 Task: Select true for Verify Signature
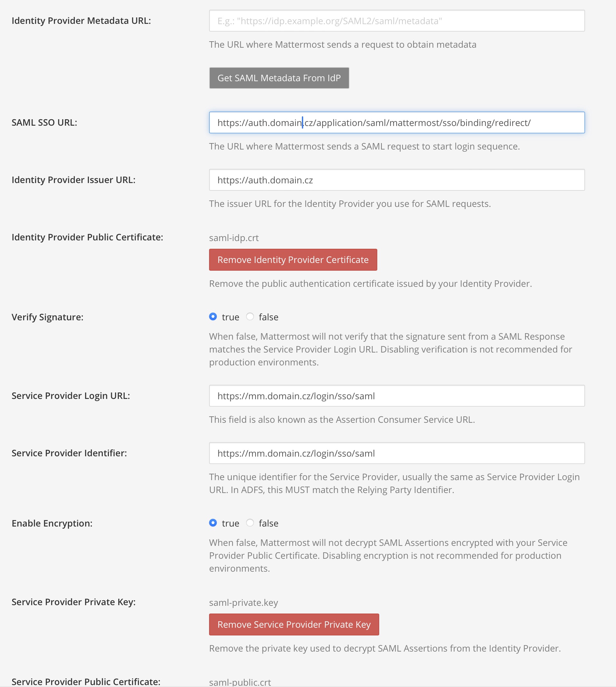(213, 316)
